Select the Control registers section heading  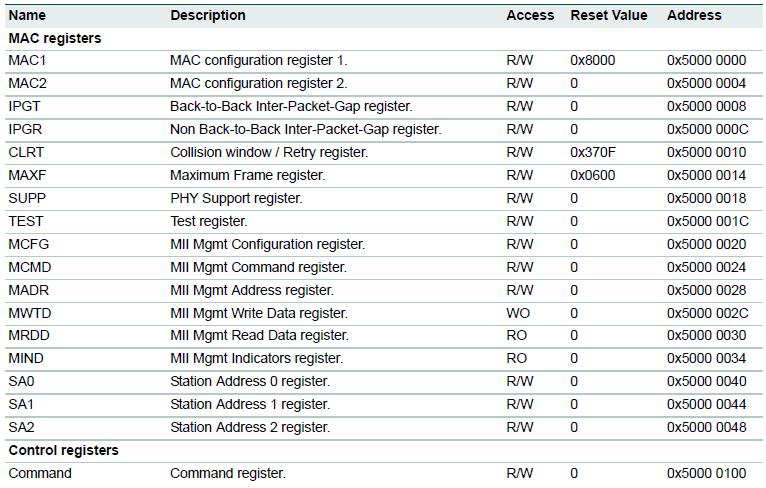63,450
